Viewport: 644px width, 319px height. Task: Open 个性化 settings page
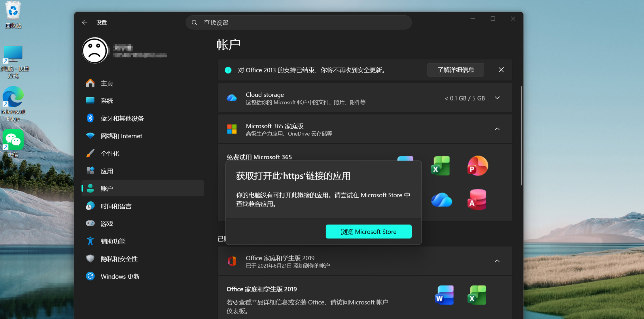tap(143, 153)
